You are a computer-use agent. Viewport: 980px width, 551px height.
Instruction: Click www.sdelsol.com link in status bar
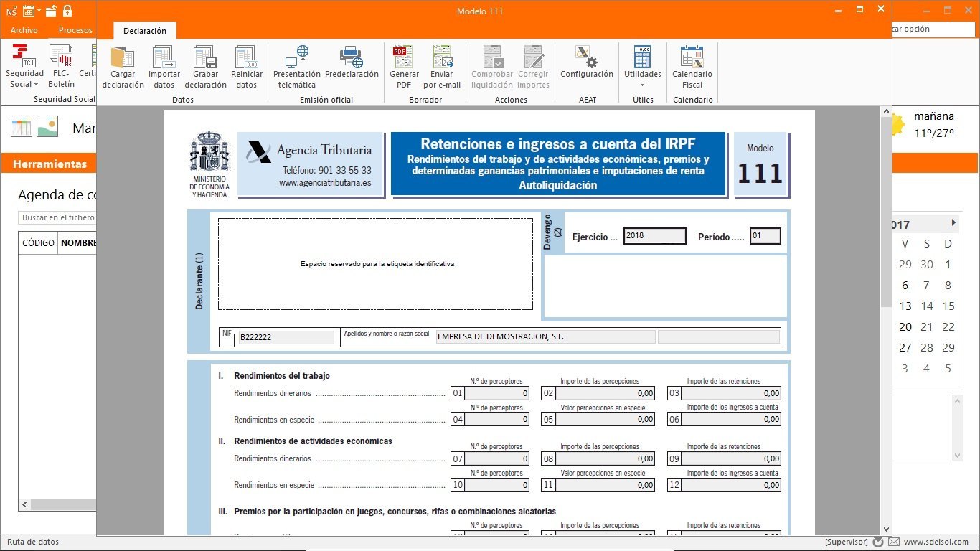tap(936, 542)
